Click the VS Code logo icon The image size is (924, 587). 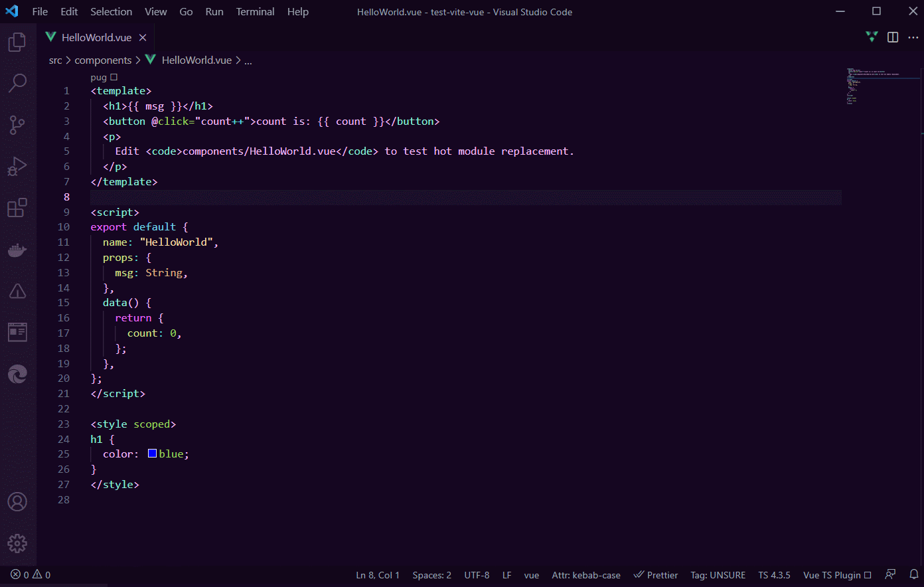[12, 11]
